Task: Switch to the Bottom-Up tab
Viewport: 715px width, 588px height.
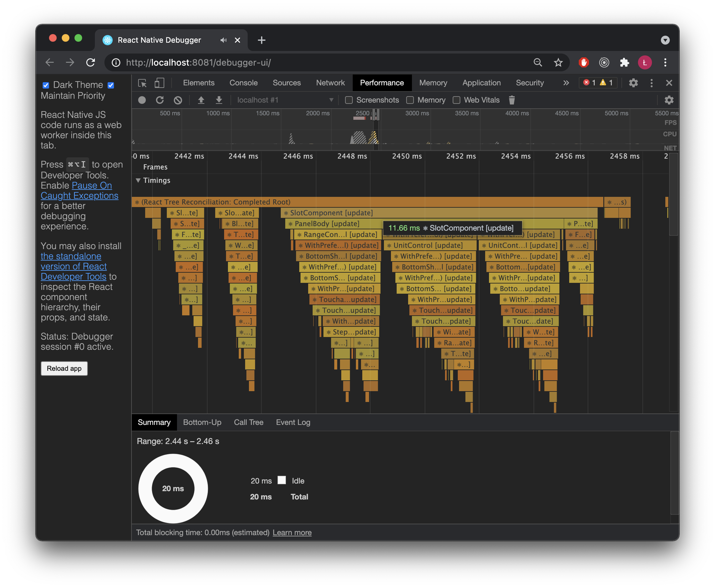Action: click(x=202, y=422)
